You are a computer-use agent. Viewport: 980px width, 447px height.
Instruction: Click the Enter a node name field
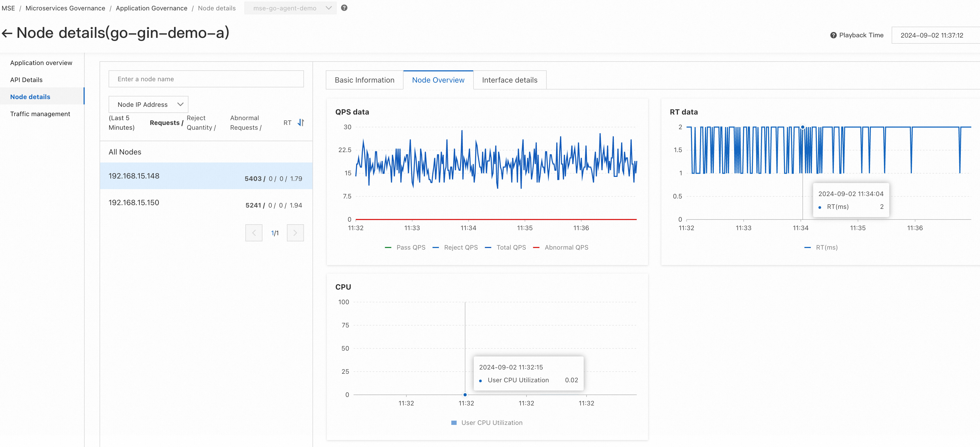pos(206,79)
